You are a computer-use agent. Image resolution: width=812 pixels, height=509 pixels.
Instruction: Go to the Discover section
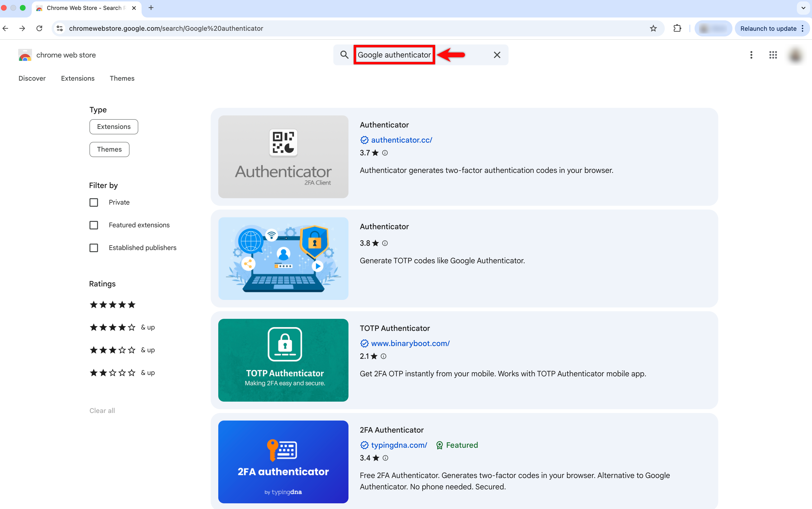click(x=32, y=78)
